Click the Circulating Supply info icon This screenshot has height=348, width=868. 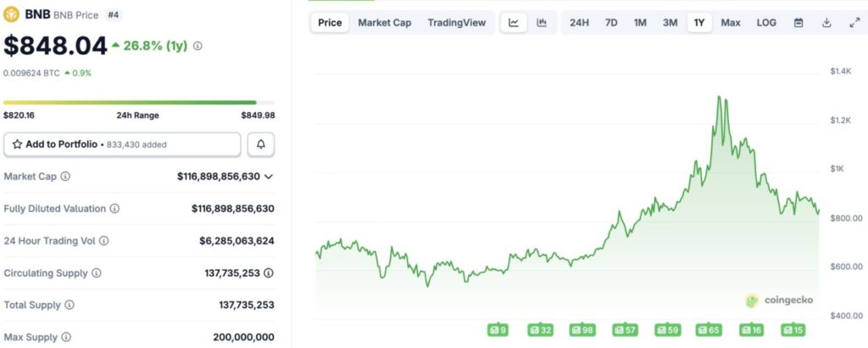[96, 273]
